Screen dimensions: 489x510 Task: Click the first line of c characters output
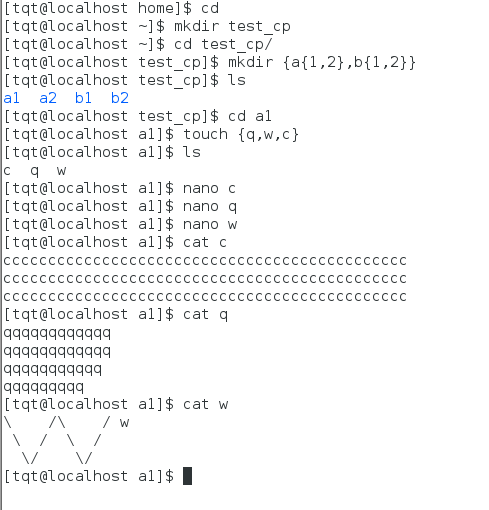point(205,261)
